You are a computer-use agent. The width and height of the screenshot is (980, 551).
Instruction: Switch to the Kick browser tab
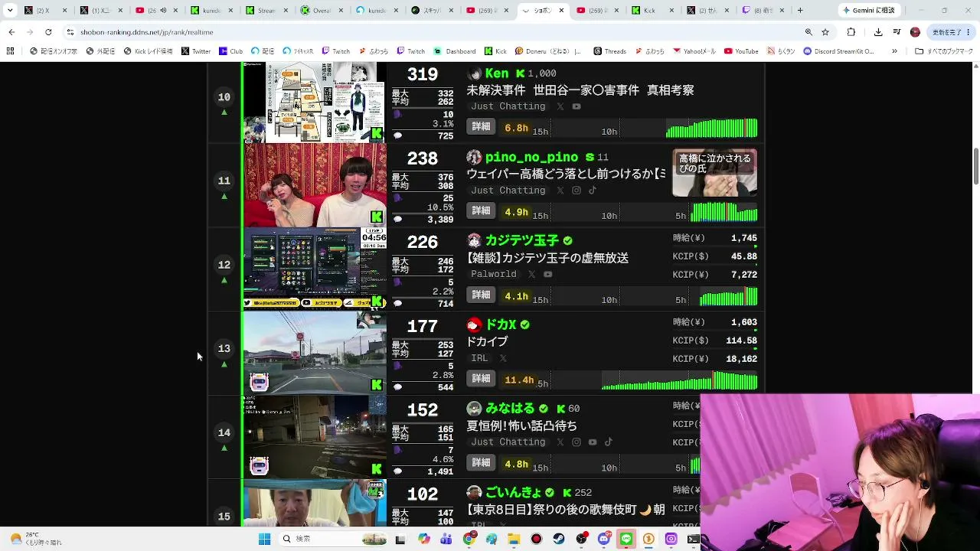click(x=655, y=11)
